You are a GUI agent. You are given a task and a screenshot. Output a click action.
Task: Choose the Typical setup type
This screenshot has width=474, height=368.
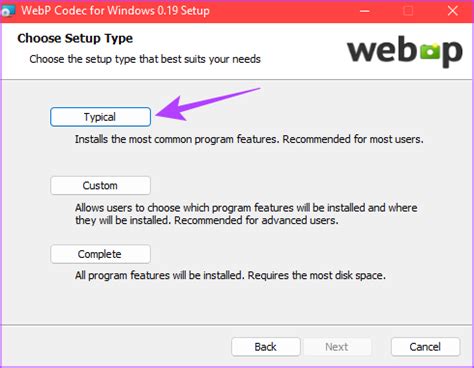coord(100,117)
